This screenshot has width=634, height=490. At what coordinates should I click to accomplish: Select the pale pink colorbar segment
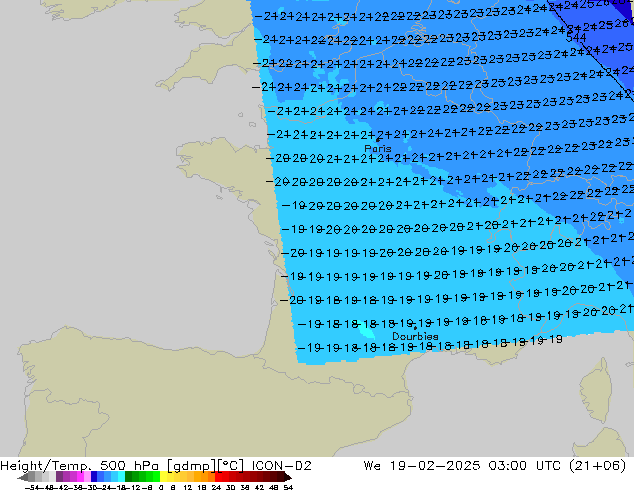pos(87,477)
